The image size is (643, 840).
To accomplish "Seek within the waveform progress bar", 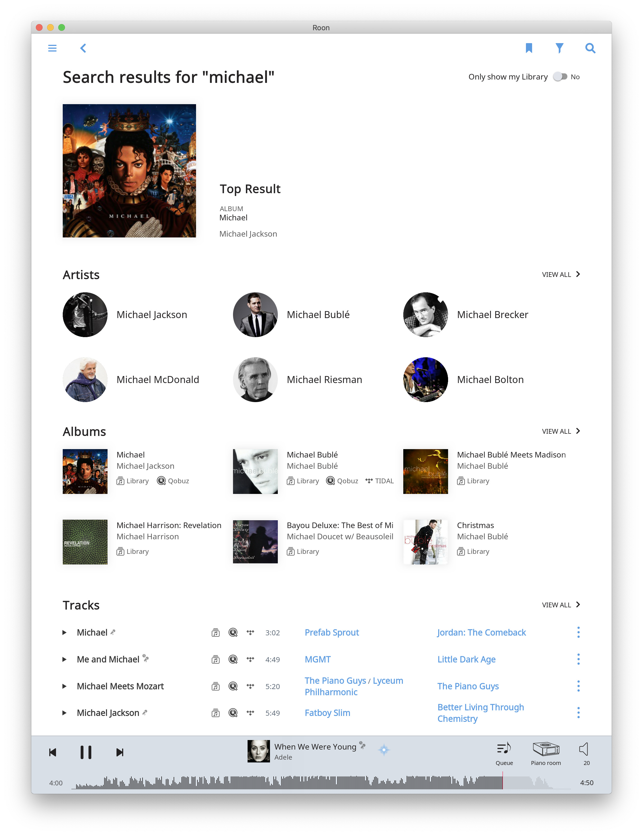I will click(x=321, y=783).
